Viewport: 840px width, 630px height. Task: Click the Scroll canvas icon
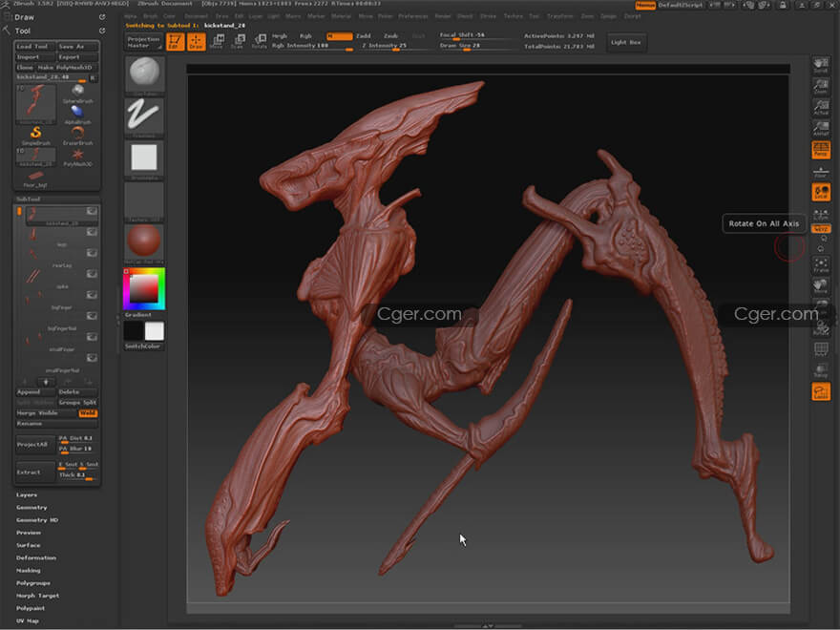pyautogui.click(x=821, y=65)
